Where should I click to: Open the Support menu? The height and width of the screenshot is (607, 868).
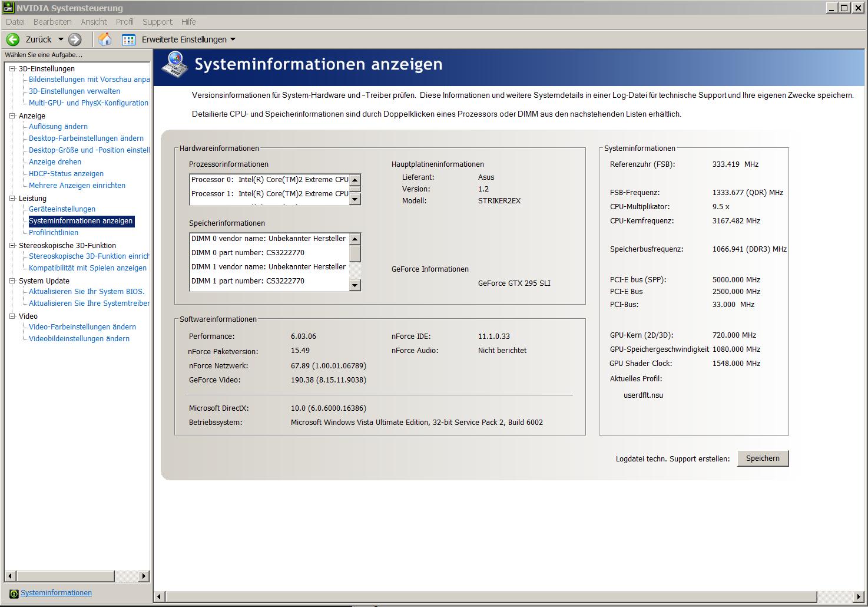point(157,22)
